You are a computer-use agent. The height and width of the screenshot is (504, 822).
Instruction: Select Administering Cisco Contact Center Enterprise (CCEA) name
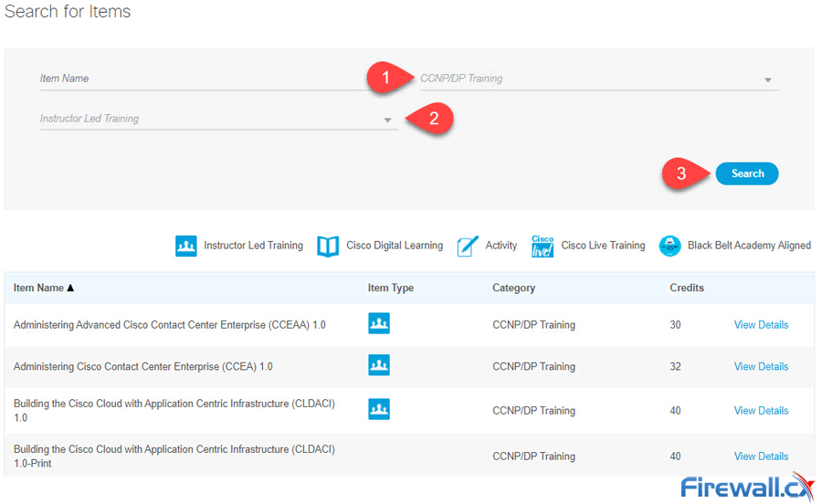tap(143, 367)
